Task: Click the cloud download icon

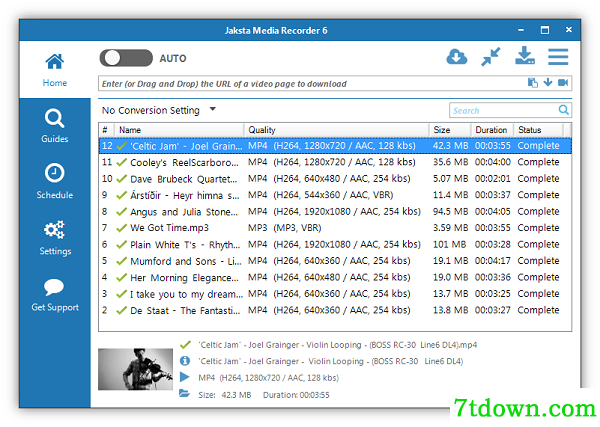Action: 457,57
